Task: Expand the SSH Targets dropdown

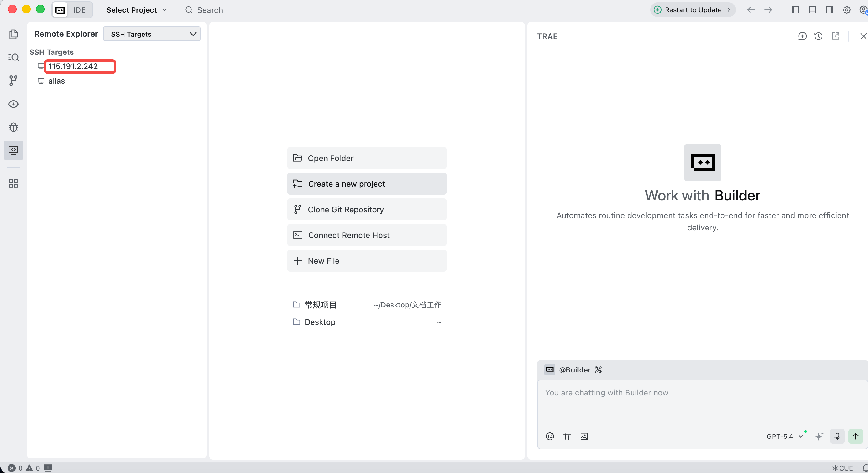Action: 152,34
